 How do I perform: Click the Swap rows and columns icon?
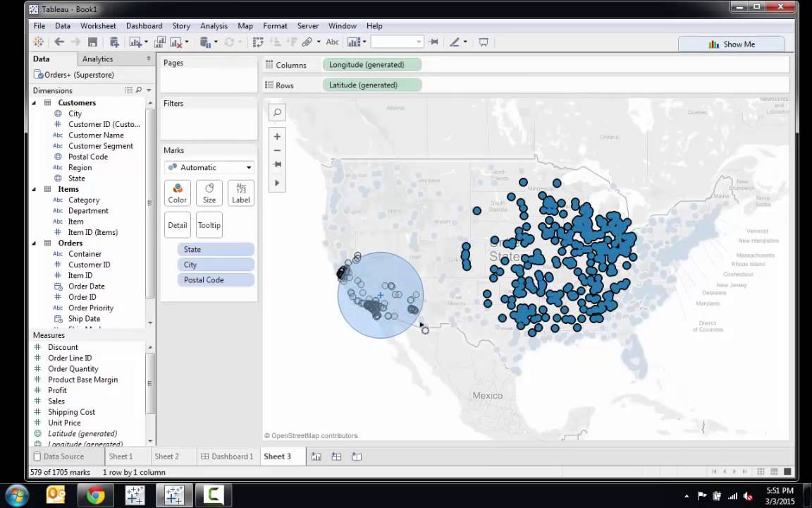tap(258, 42)
